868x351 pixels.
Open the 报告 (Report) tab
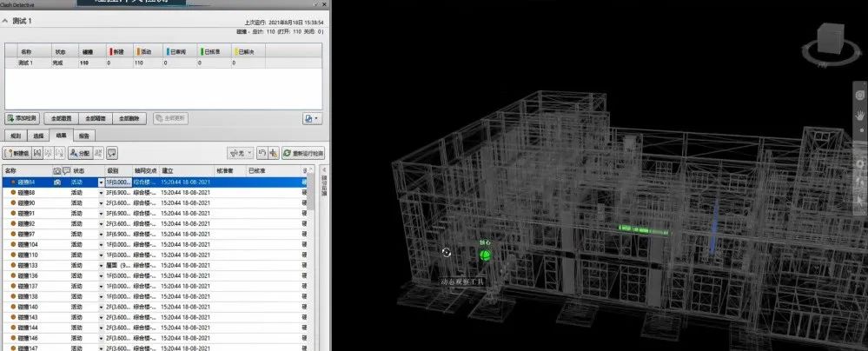coord(84,136)
